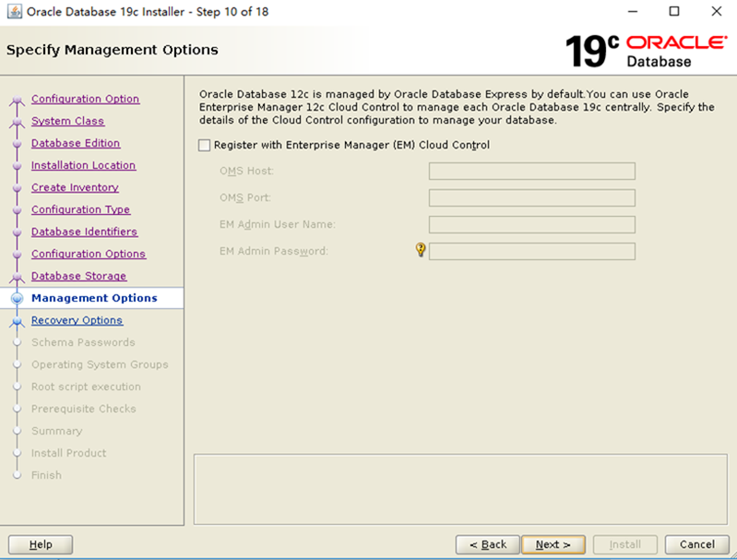This screenshot has width=737, height=560.
Task: Cancel the Oracle installation
Action: coord(697,544)
